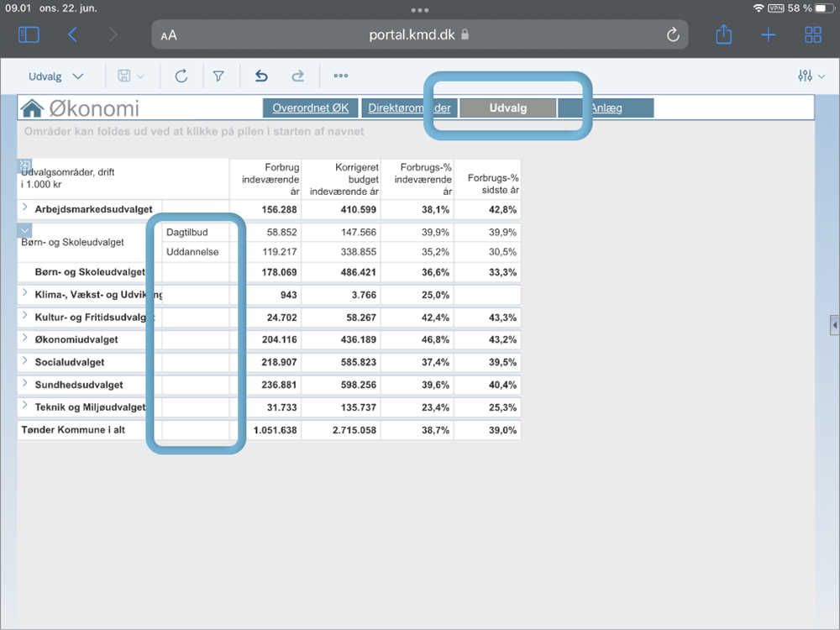
Task: Go back with Safari back arrow
Action: pyautogui.click(x=72, y=34)
